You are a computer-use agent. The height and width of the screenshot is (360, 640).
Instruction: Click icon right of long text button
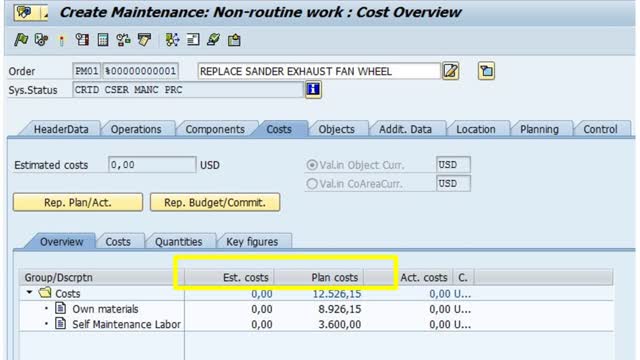tap(486, 71)
